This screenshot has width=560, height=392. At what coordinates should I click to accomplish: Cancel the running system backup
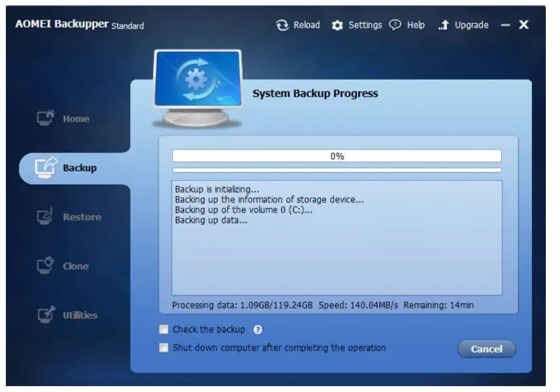pos(486,349)
